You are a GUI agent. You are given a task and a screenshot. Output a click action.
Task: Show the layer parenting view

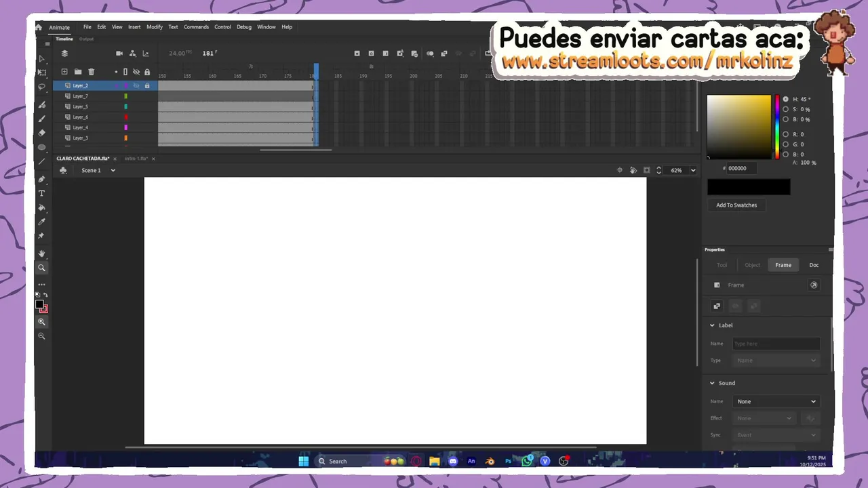click(132, 54)
